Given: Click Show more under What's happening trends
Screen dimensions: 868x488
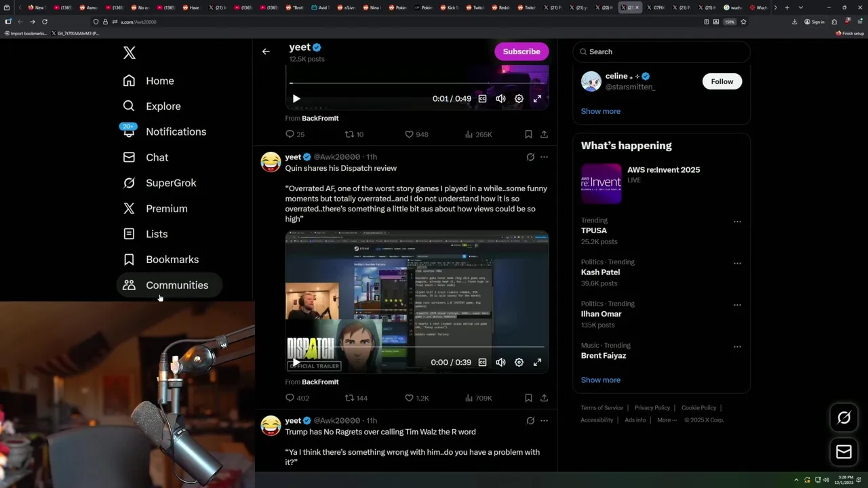Looking at the screenshot, I should coord(600,380).
